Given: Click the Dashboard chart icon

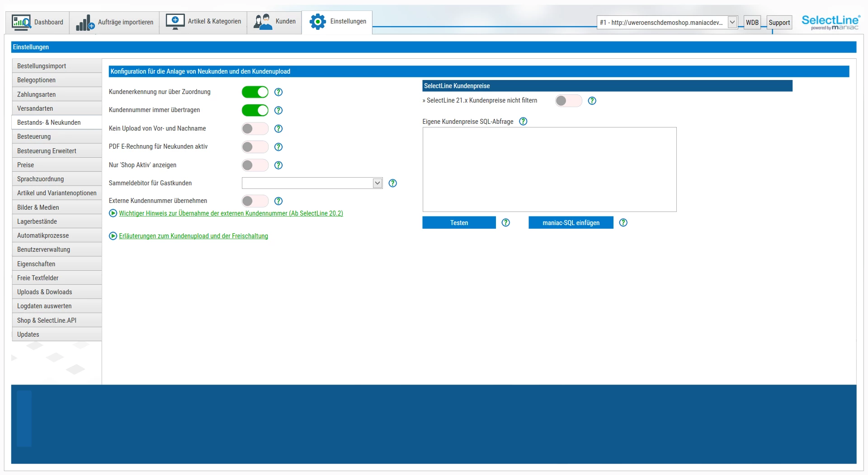Looking at the screenshot, I should pyautogui.click(x=21, y=22).
